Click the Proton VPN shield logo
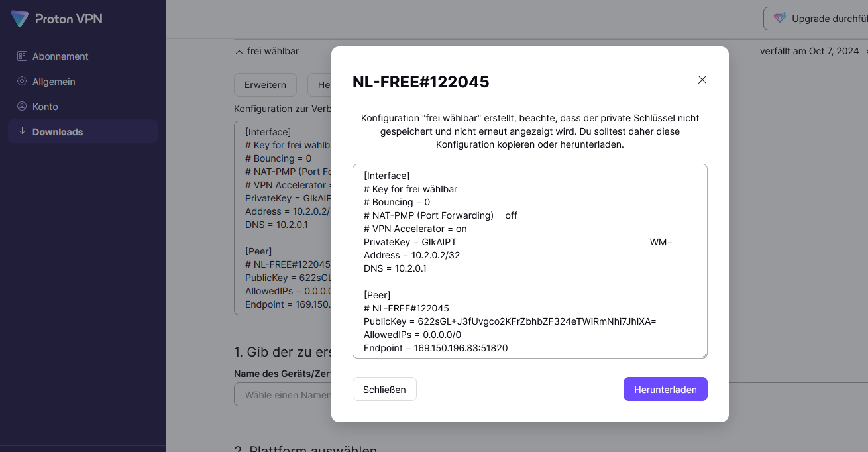Image resolution: width=868 pixels, height=452 pixels. click(x=20, y=19)
